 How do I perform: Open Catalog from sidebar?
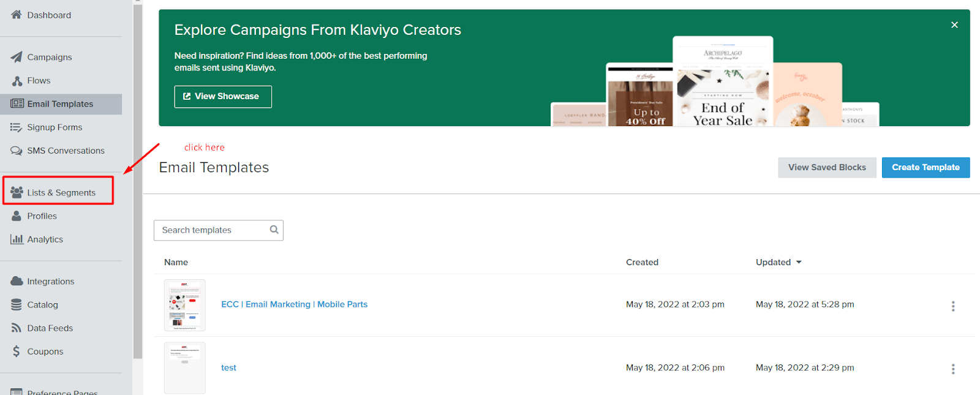click(42, 304)
